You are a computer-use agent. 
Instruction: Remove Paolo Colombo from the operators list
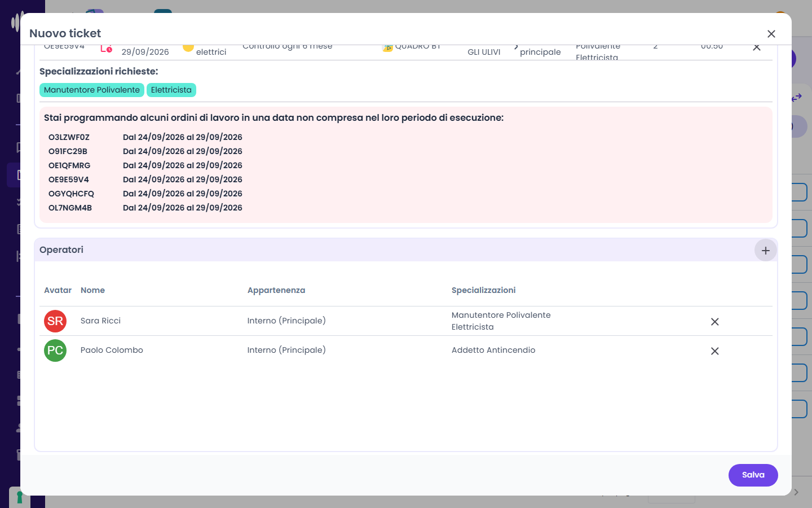pyautogui.click(x=714, y=351)
